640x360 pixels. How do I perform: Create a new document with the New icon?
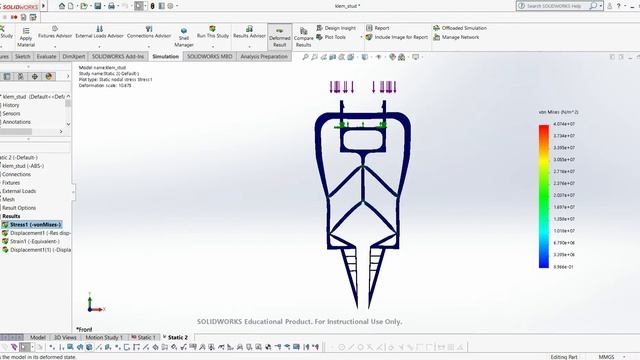(x=71, y=6)
